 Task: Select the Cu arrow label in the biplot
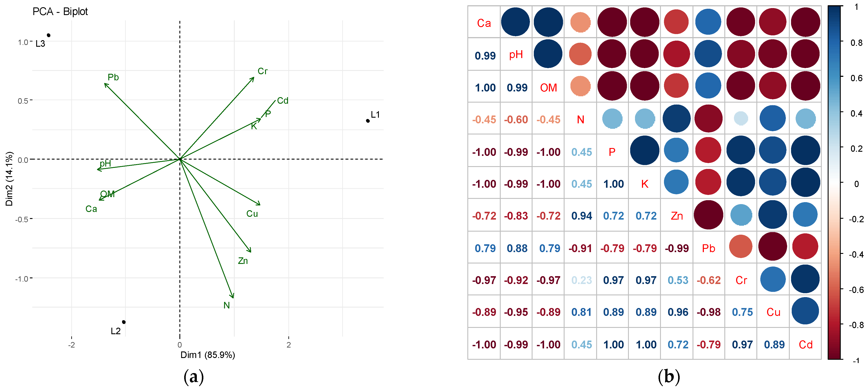click(252, 214)
